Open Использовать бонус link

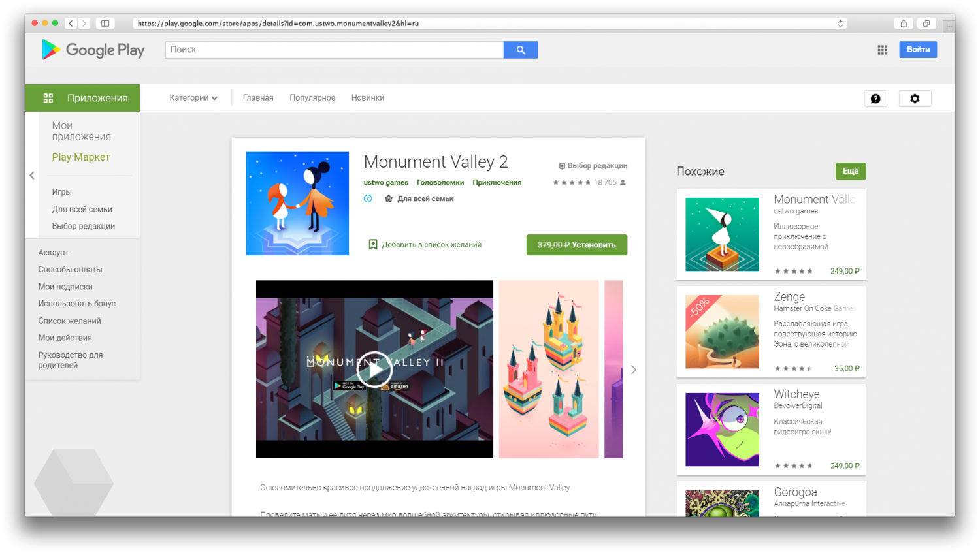(x=77, y=304)
